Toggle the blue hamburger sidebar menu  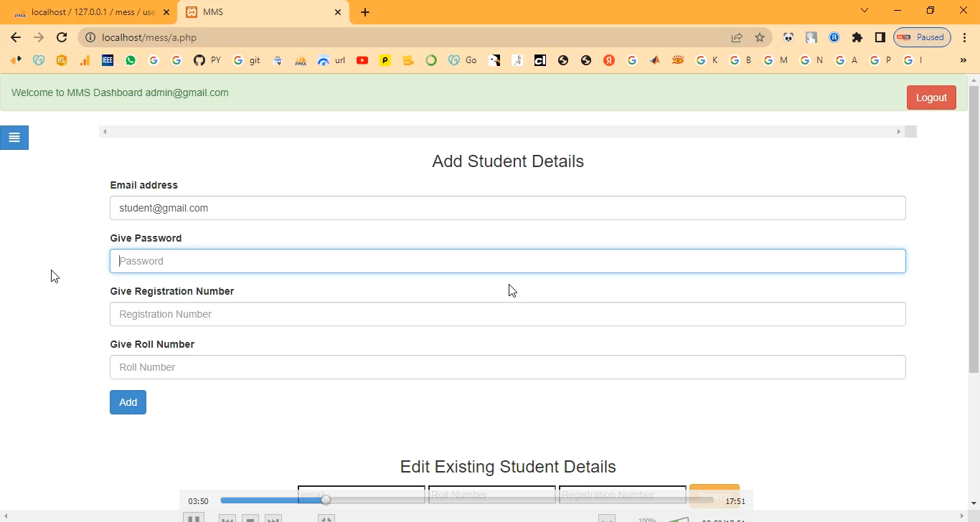[14, 138]
